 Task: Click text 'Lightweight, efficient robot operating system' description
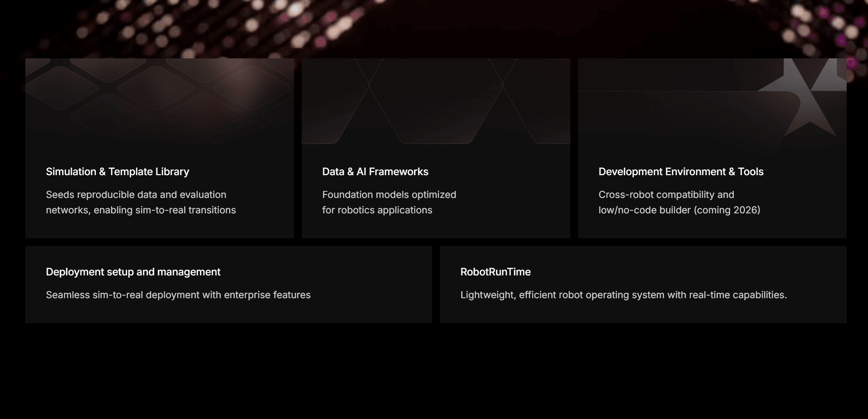coord(624,295)
